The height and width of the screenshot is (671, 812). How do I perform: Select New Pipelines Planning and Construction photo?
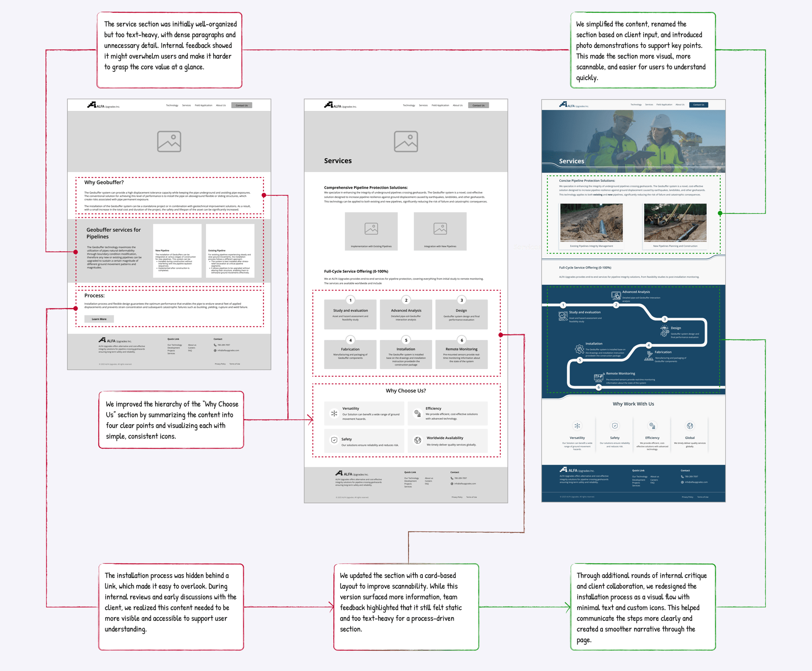click(675, 223)
